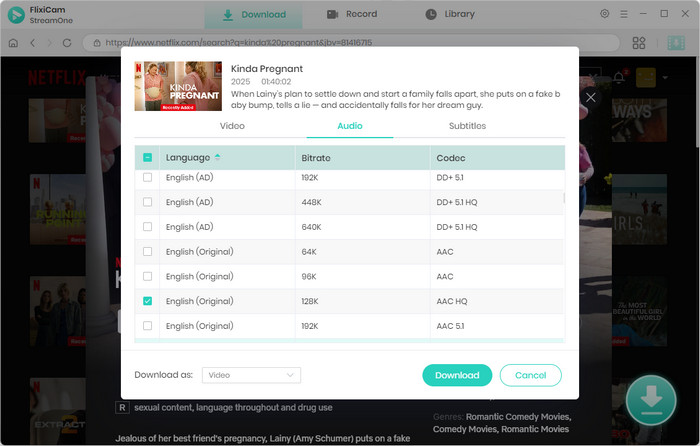Click the FlixiCam StreamOne logo icon

[16, 15]
